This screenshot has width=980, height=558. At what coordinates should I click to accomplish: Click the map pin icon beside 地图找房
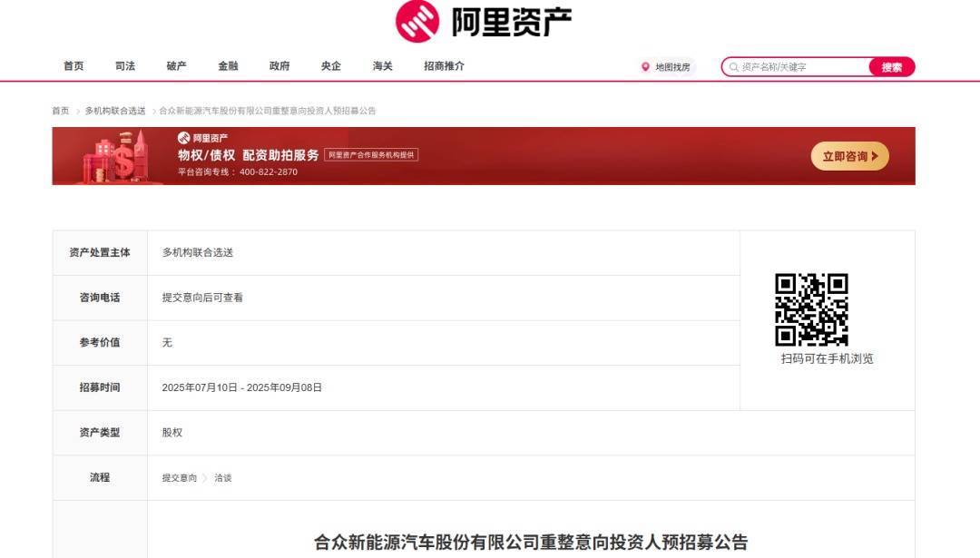(x=646, y=67)
